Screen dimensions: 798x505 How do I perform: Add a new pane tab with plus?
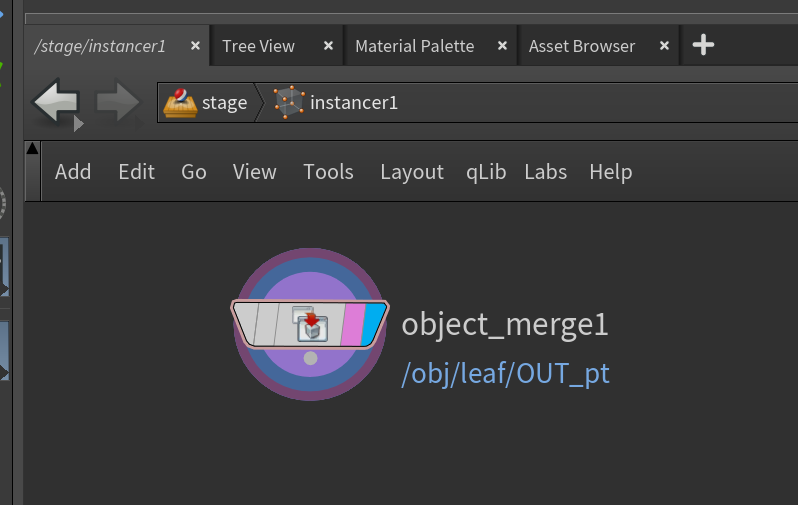click(703, 45)
